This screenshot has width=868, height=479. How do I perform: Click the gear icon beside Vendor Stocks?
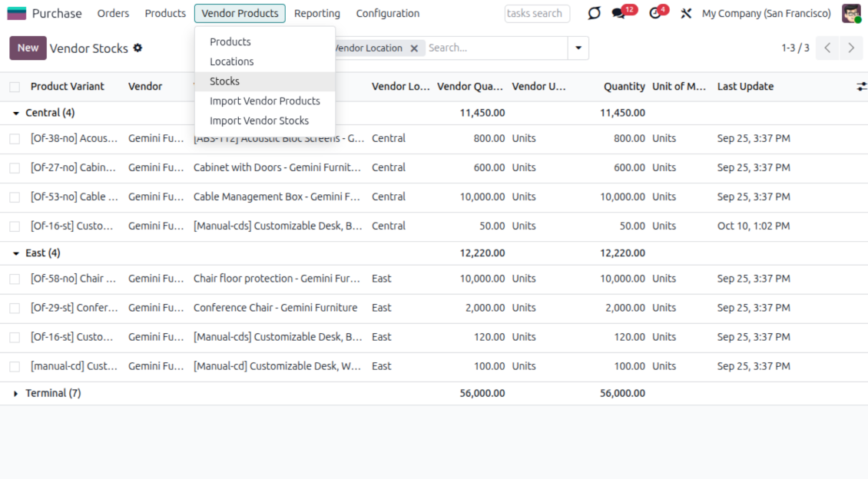click(x=138, y=48)
